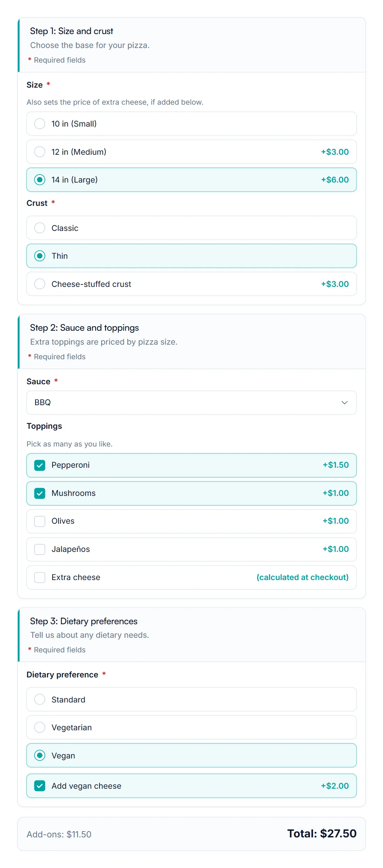383x868 pixels.
Task: Click the +$1.00 price for Jalapeños
Action: 336,549
